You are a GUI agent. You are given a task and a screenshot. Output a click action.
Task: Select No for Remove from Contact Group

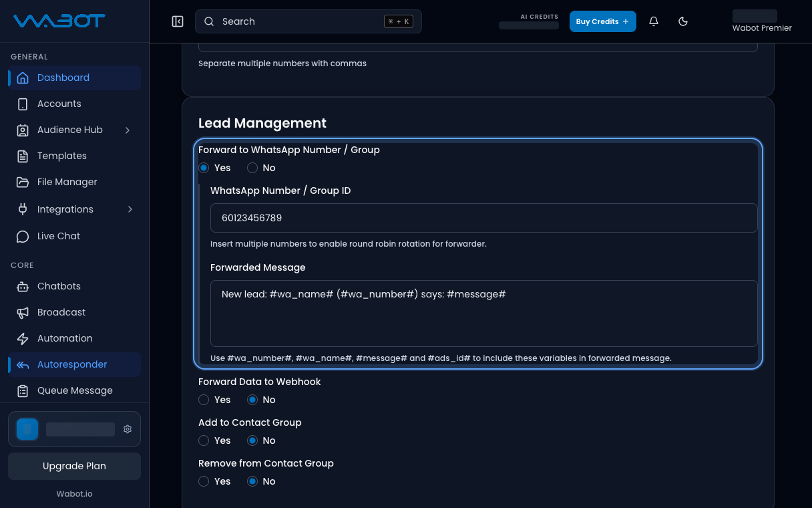[x=252, y=481]
